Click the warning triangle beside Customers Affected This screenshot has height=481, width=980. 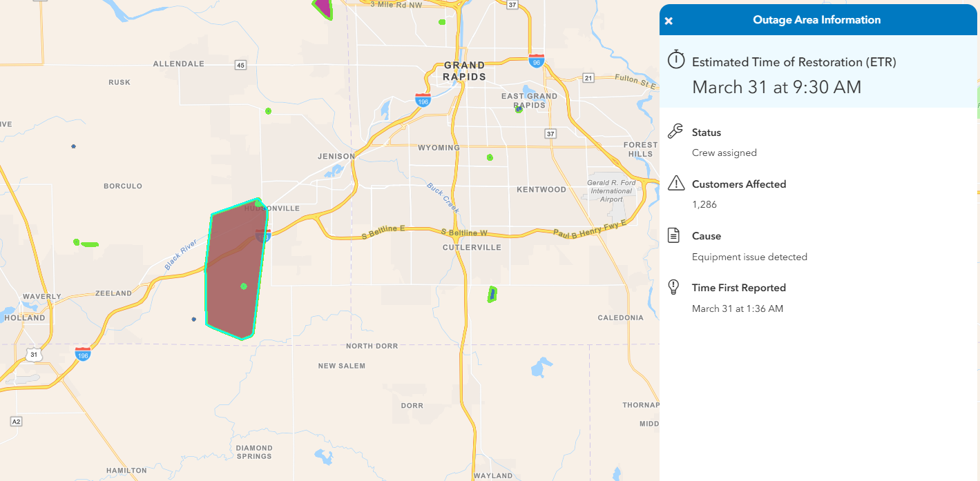tap(675, 182)
